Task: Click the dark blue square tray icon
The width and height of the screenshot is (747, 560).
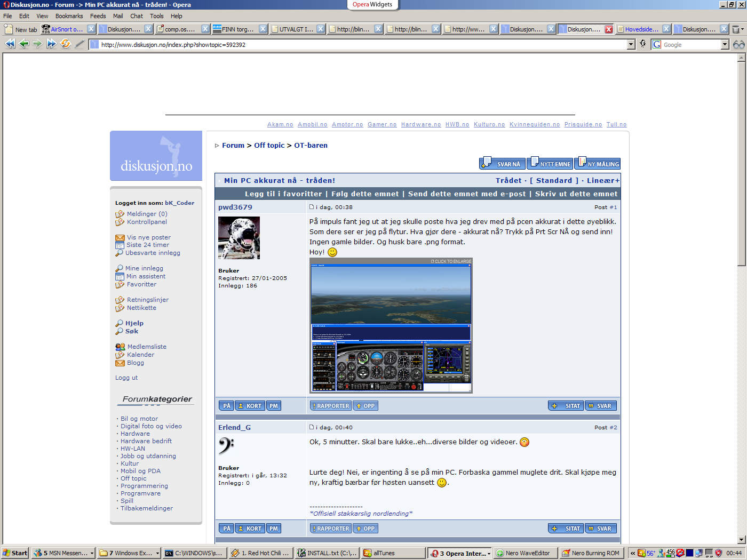Action: pyautogui.click(x=689, y=553)
